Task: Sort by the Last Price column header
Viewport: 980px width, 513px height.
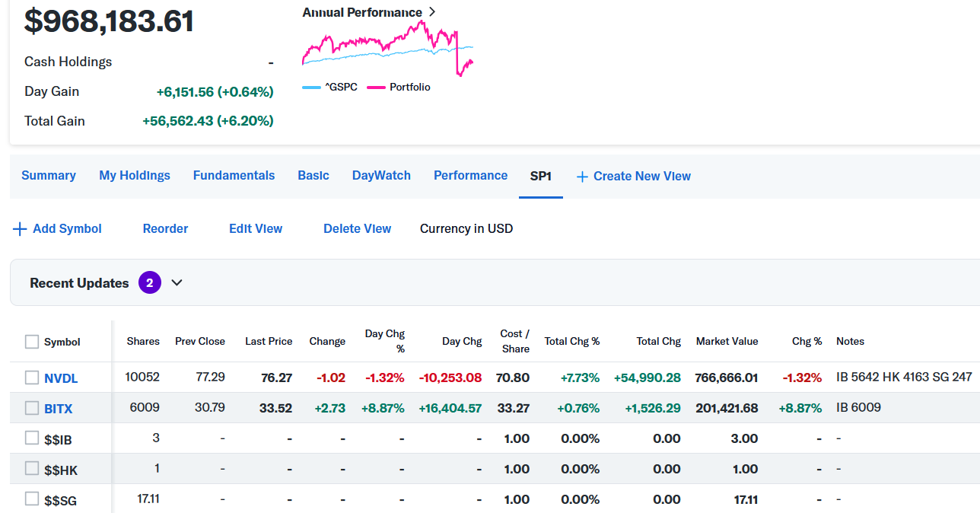Action: pos(269,342)
